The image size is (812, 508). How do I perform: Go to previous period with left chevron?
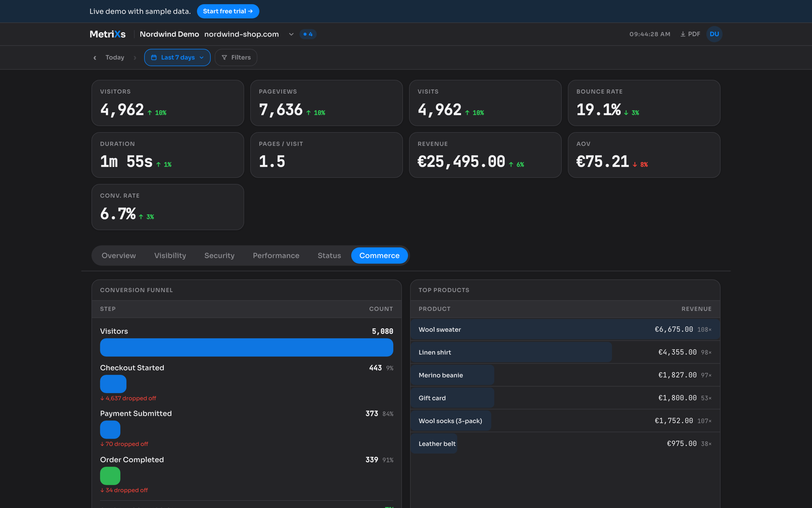pyautogui.click(x=95, y=58)
